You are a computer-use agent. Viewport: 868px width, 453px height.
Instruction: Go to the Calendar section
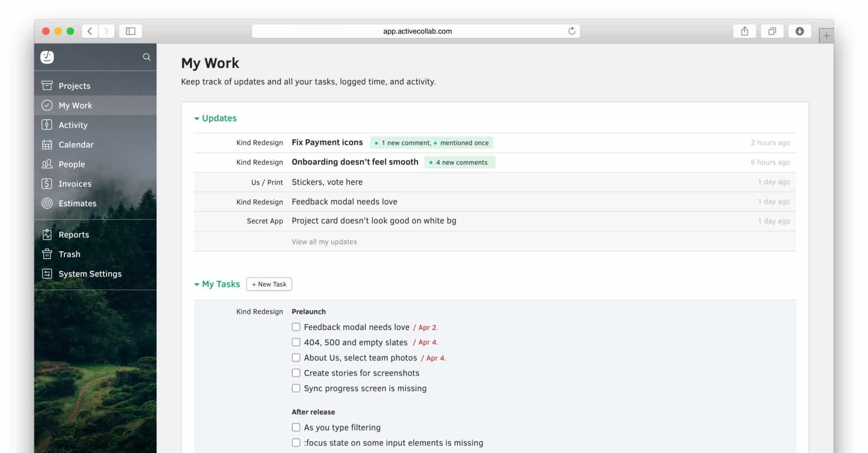click(75, 144)
